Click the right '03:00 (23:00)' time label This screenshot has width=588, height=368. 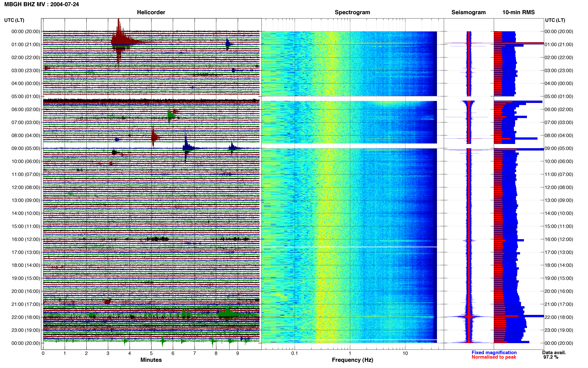559,71
